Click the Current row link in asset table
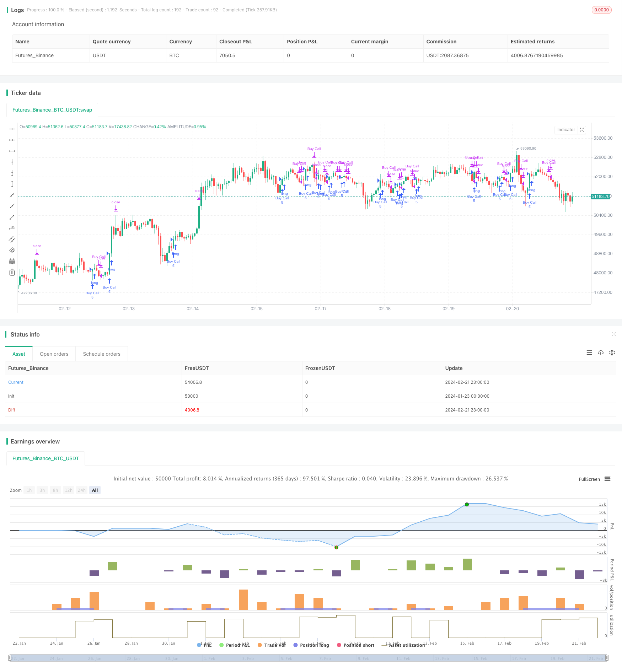Viewport: 622px width, 672px height. click(x=16, y=382)
